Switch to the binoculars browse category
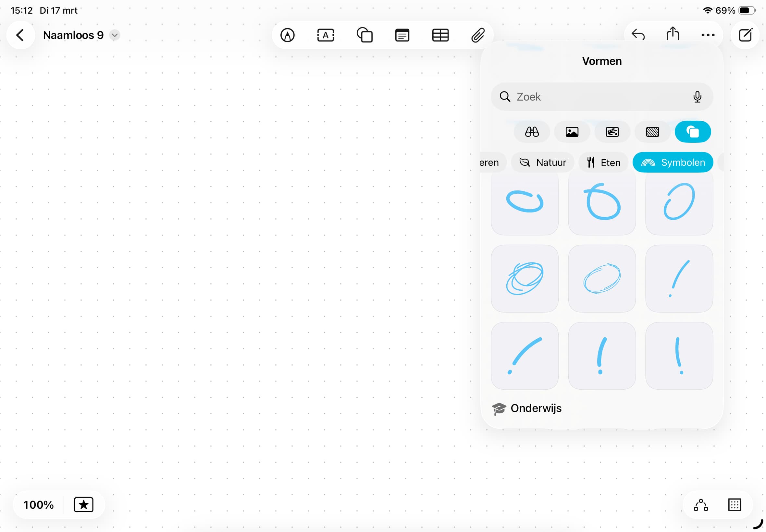This screenshot has width=766, height=532. tap(532, 132)
